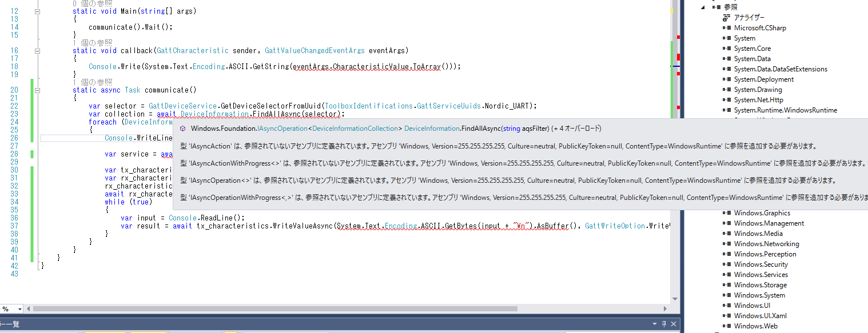868x333 pixels.
Task: Select the Windows.Networking reference
Action: [766, 244]
